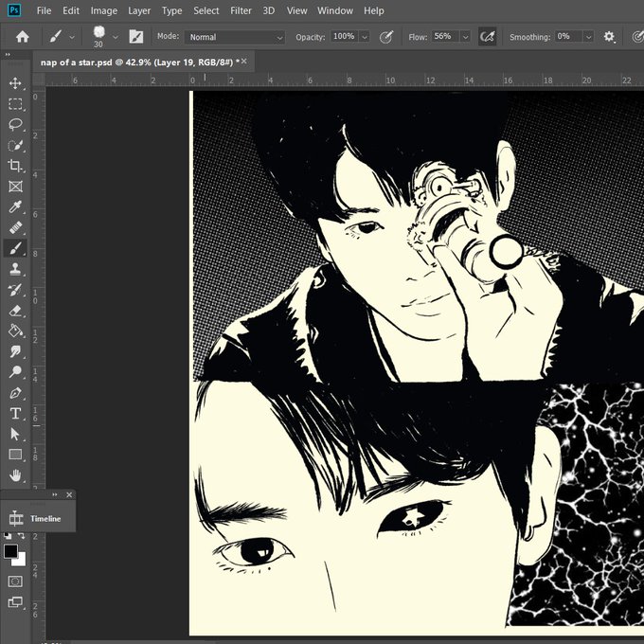This screenshot has width=644, height=644.
Task: Select the Clone Stamp tool
Action: 15,269
